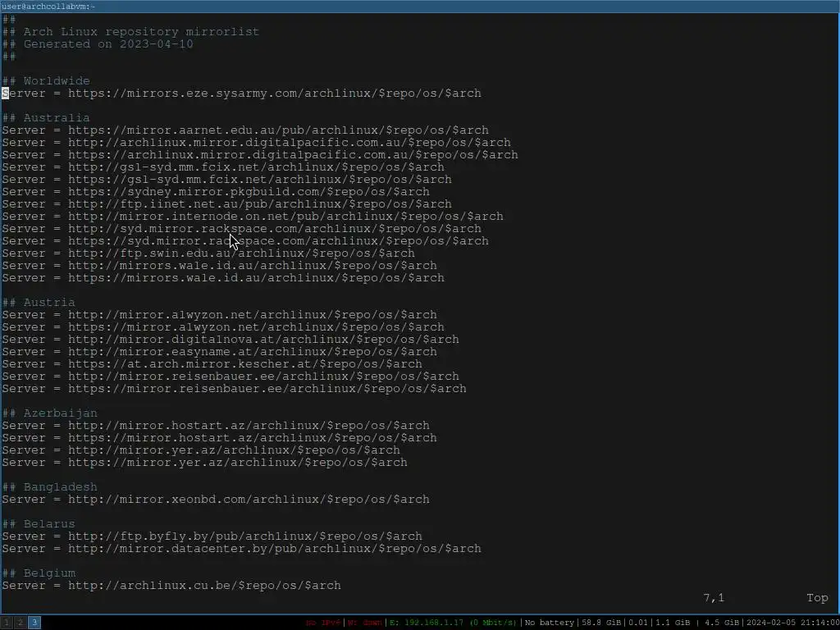The width and height of the screenshot is (840, 630).
Task: Click the https mirror.hostart.az line
Action: click(219, 438)
